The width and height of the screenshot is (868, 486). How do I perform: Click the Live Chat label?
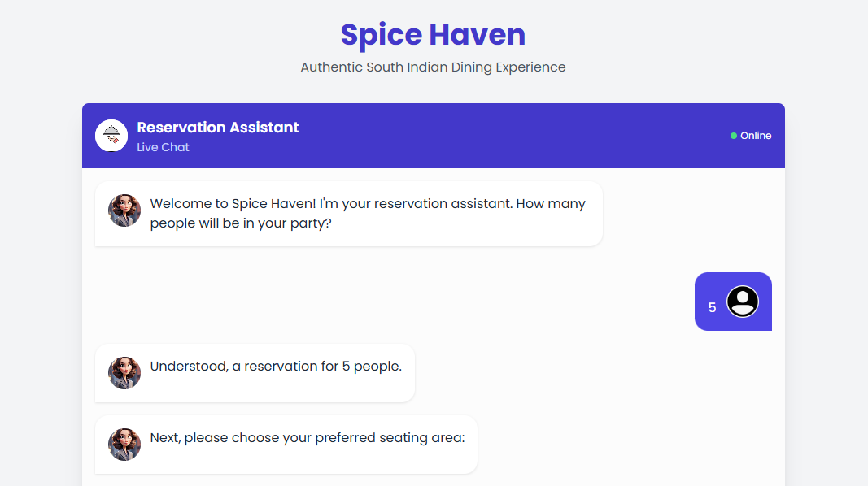point(163,148)
